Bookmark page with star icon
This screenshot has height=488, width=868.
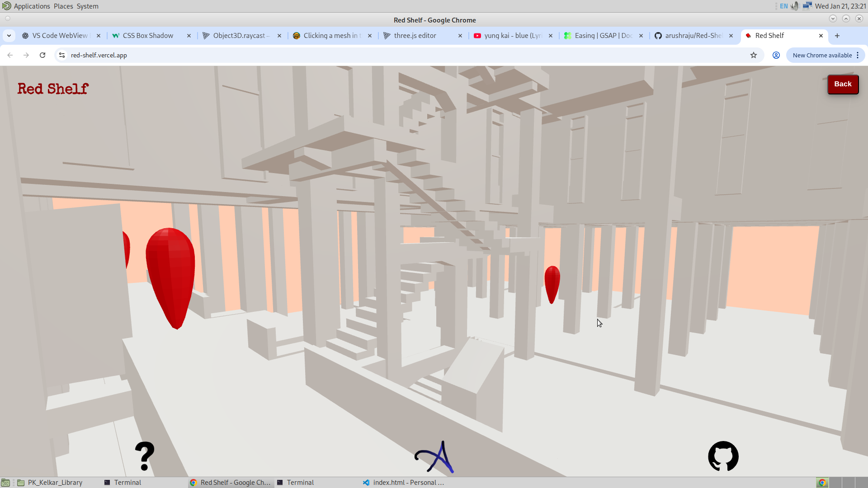(x=754, y=55)
